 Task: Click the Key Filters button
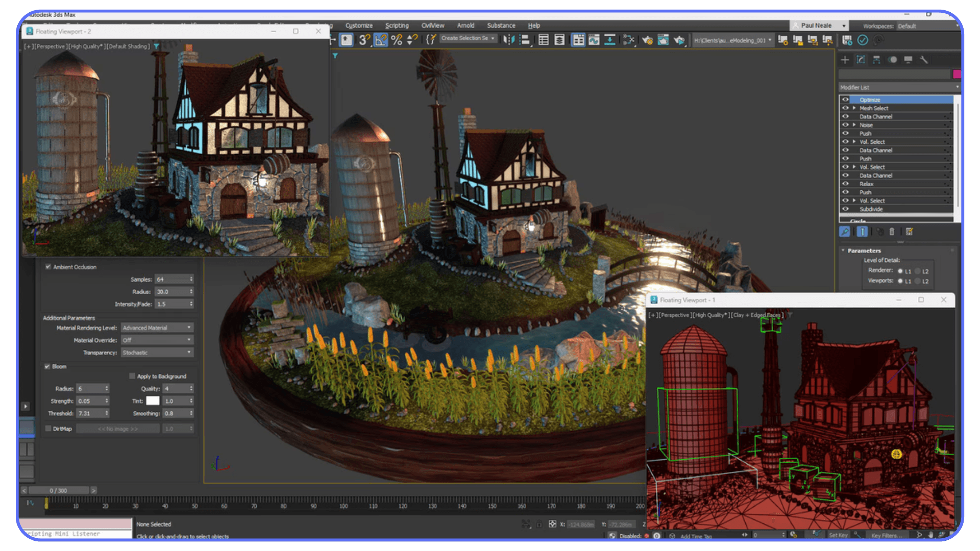tap(887, 535)
